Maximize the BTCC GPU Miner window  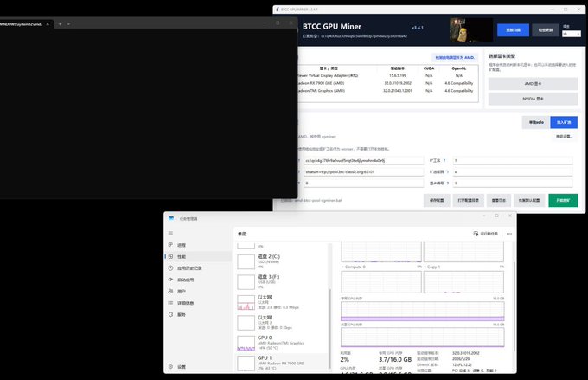point(566,10)
